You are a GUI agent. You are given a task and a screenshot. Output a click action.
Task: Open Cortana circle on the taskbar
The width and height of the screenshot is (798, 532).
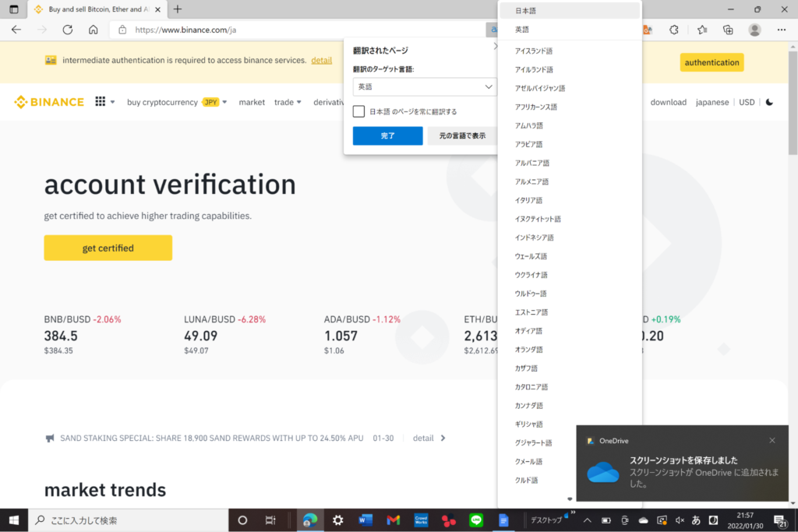click(243, 520)
